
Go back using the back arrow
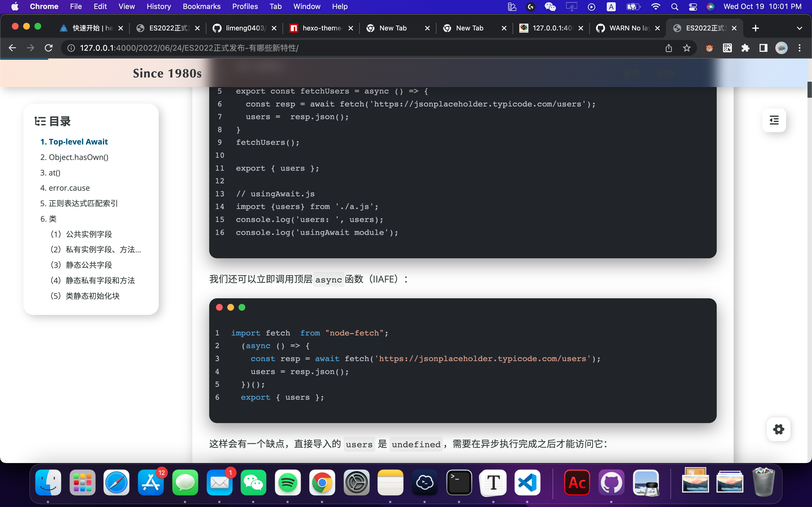[12, 48]
